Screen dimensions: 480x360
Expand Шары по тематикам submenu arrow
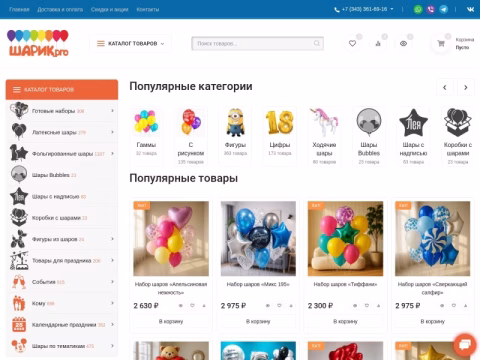(112, 345)
